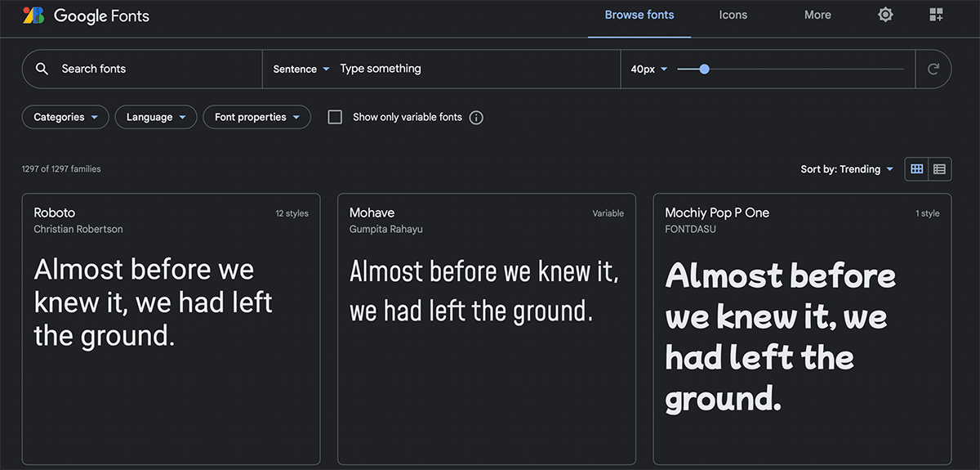Image resolution: width=980 pixels, height=470 pixels.
Task: Click the font size slider handle
Action: pyautogui.click(x=704, y=69)
